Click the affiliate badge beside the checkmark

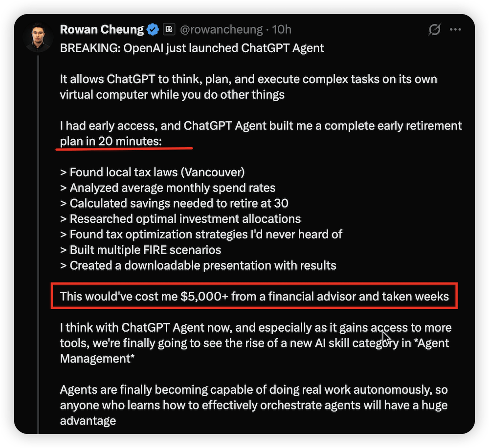169,30
